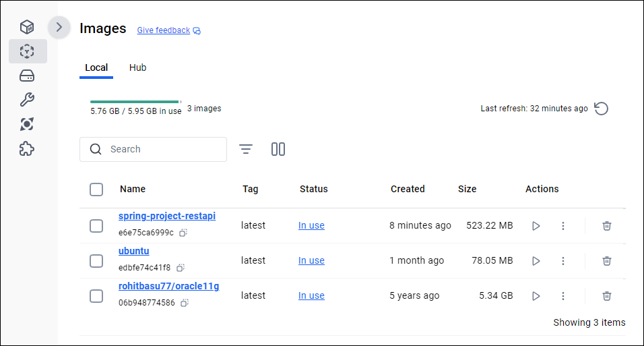Select the Images sidebar icon
644x346 pixels.
27,51
